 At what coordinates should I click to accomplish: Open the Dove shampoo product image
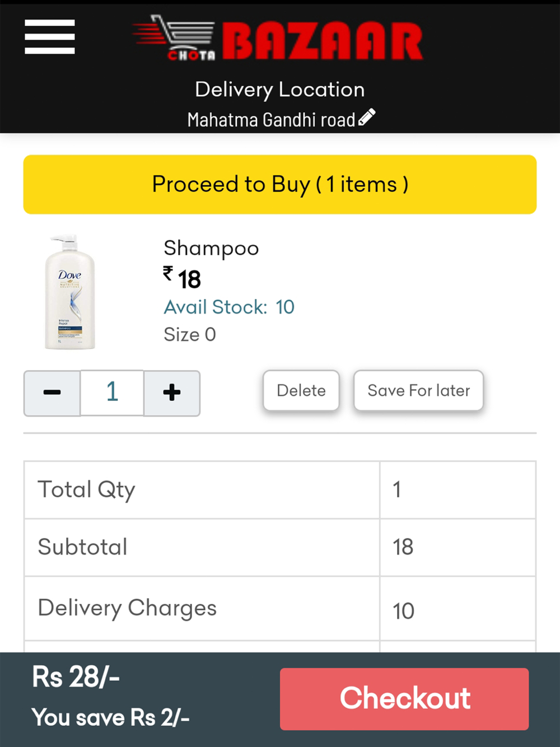(71, 292)
